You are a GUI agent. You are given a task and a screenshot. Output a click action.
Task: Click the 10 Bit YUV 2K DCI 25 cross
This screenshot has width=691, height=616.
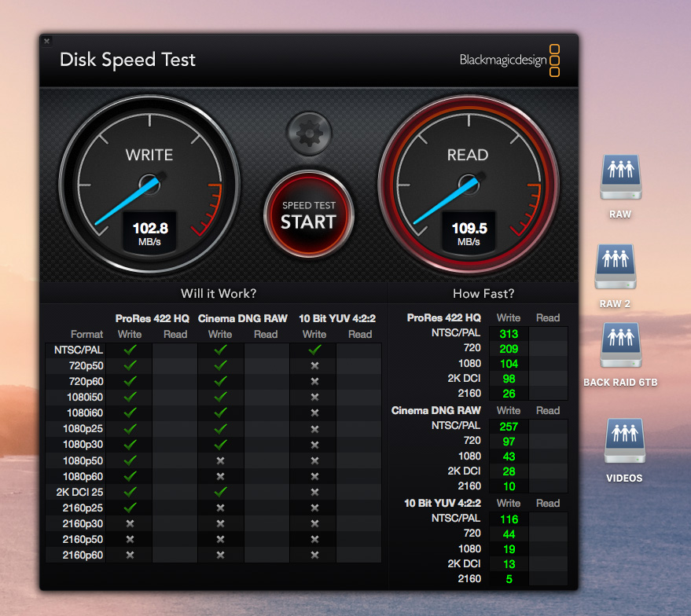tap(314, 492)
